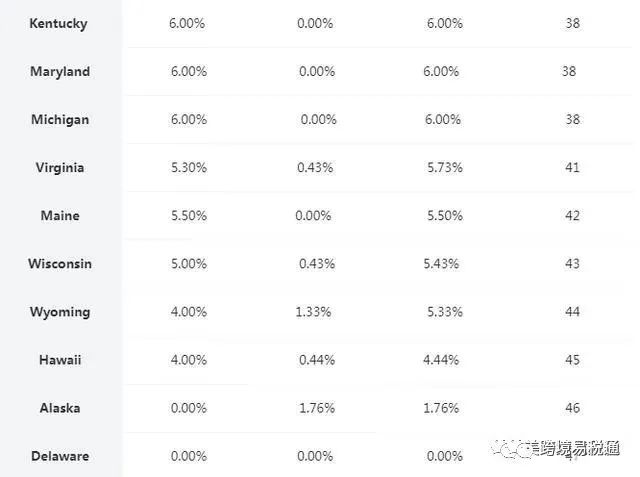Image resolution: width=640 pixels, height=477 pixels.
Task: Select the Maine state name
Action: (60, 215)
